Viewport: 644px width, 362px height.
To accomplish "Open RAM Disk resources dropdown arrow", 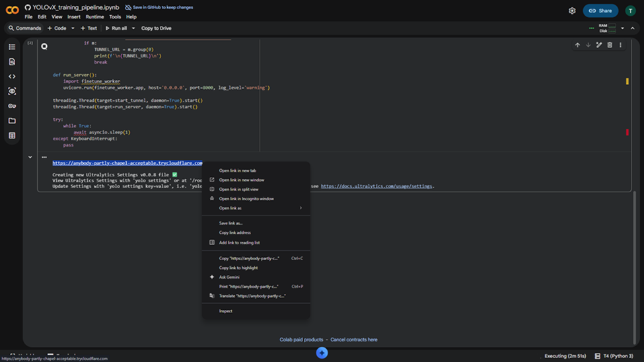I will 622,28.
